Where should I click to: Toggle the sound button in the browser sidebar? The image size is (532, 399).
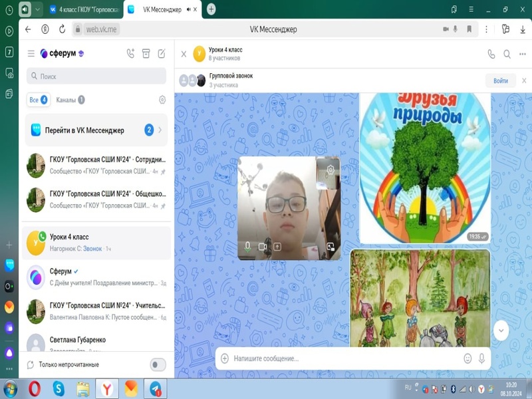[25, 9]
